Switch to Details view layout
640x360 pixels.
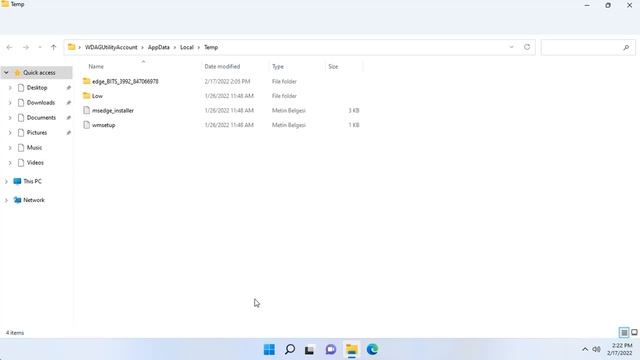pyautogui.click(x=624, y=333)
